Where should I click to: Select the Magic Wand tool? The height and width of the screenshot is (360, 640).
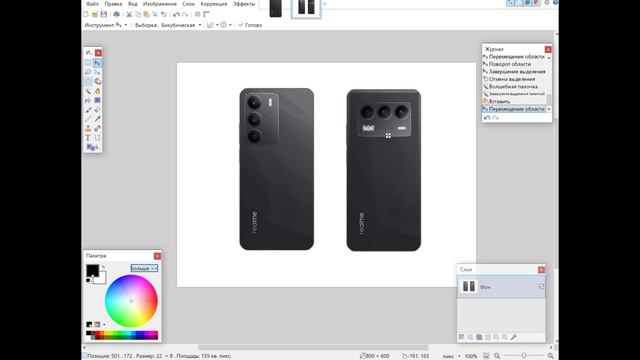88,91
